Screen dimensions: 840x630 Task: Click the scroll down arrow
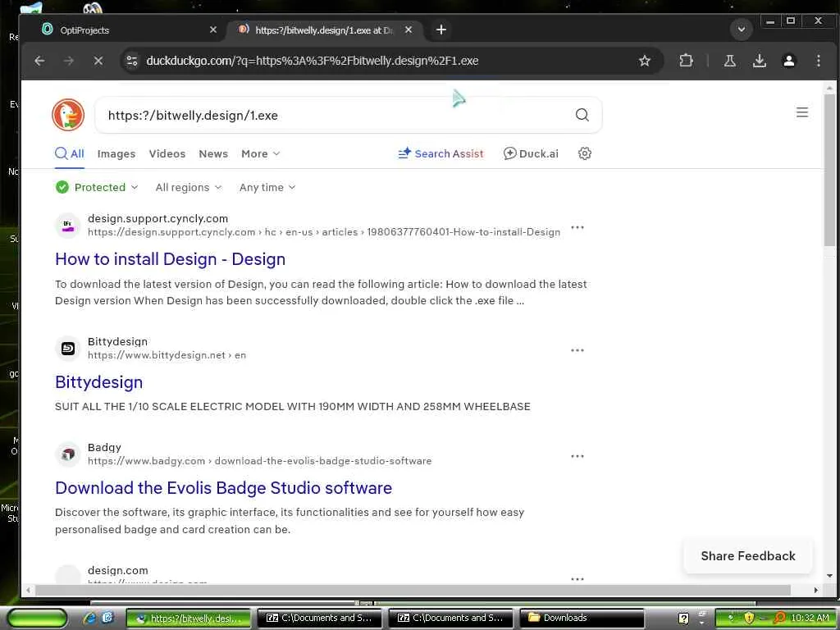coord(829,576)
